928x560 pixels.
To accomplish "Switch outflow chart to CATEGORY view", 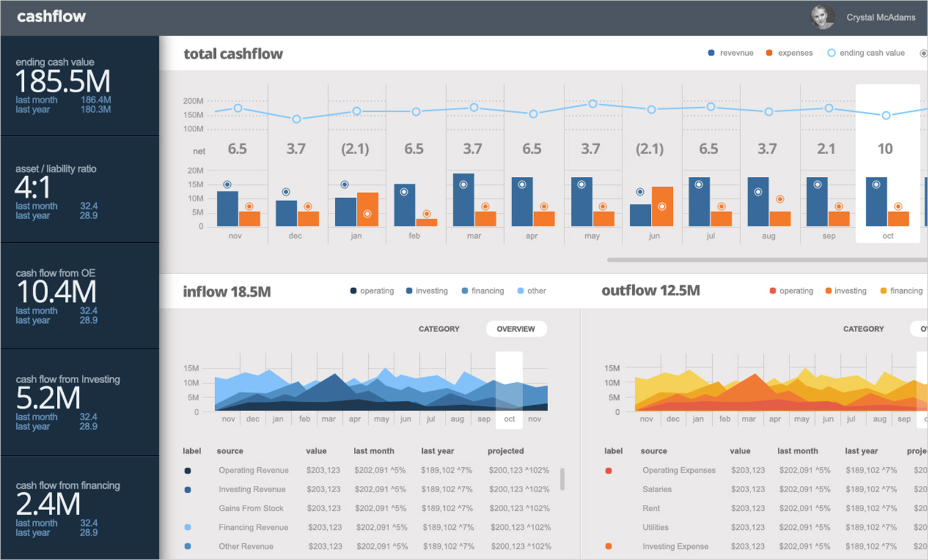I will tap(864, 329).
